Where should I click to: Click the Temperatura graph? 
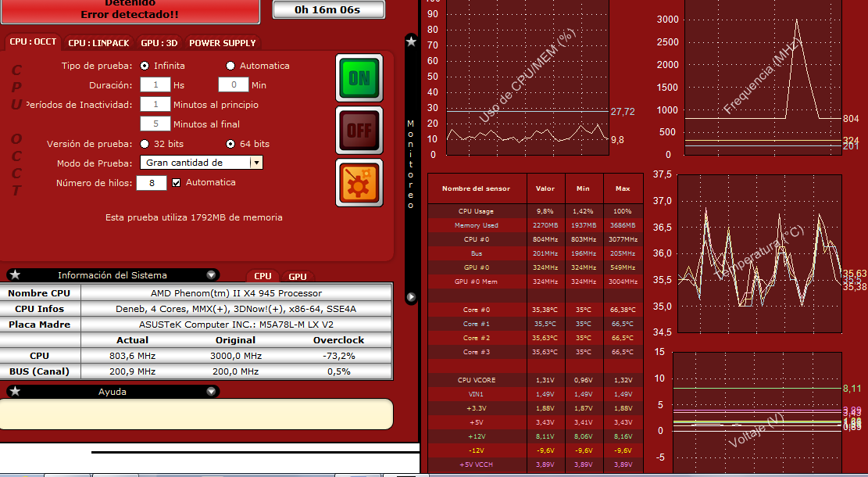point(759,253)
